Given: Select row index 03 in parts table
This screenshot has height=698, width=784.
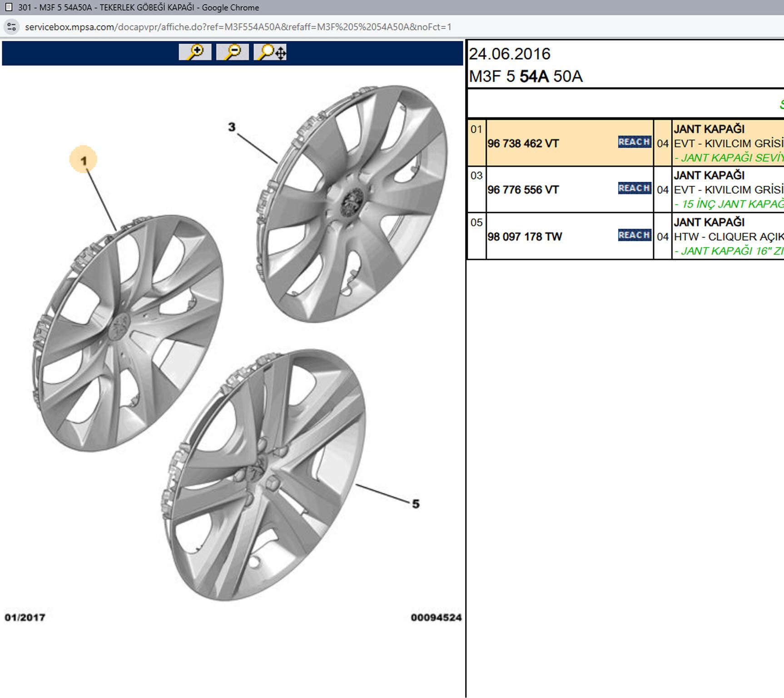Looking at the screenshot, I should click(476, 176).
